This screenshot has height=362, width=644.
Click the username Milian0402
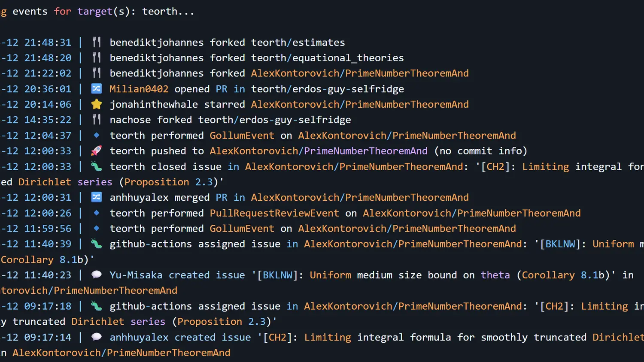coord(139,89)
